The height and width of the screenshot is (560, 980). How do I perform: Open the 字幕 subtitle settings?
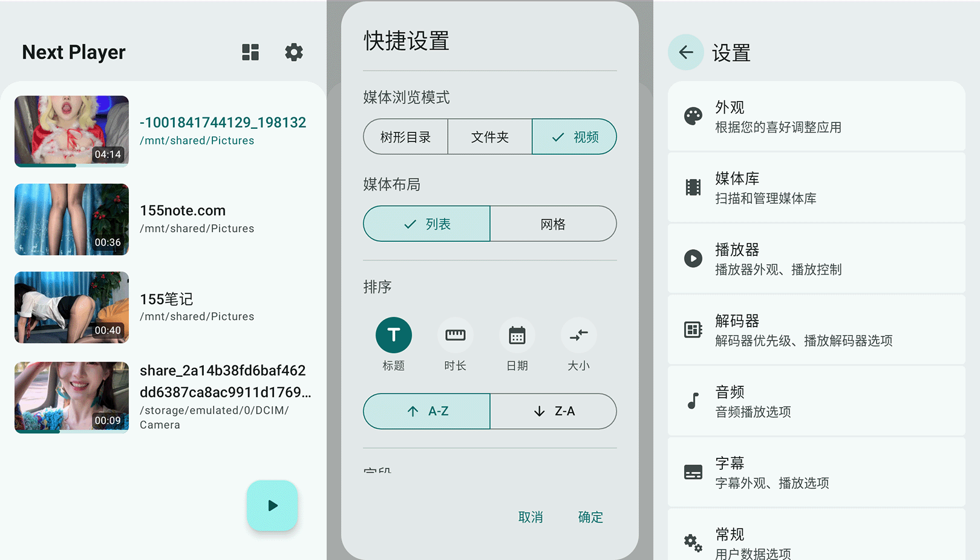[816, 472]
